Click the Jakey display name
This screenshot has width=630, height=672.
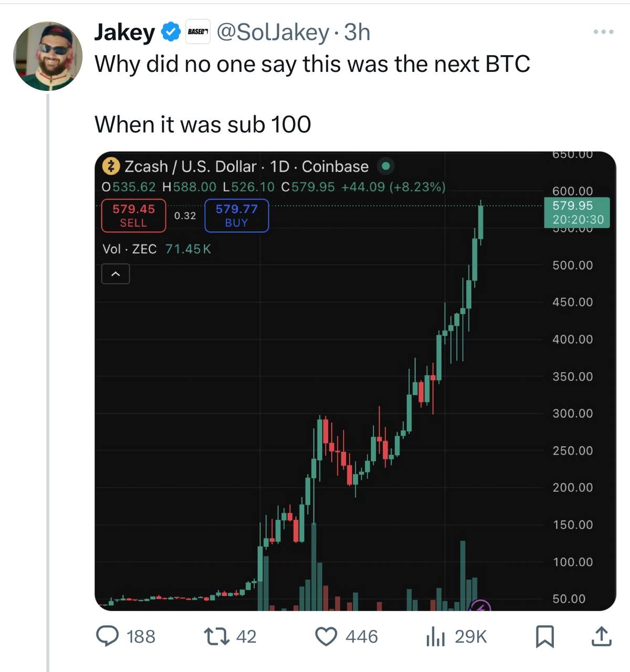tap(125, 33)
